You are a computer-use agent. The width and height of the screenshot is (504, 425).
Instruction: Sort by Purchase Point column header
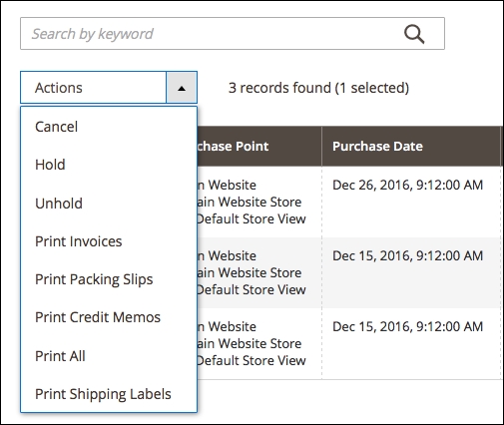point(233,146)
